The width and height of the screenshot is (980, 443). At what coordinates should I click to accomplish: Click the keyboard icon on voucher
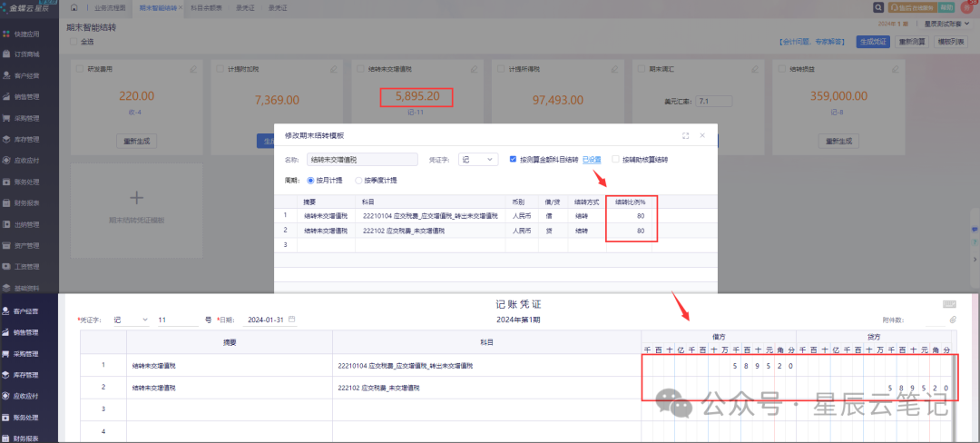pos(949,304)
